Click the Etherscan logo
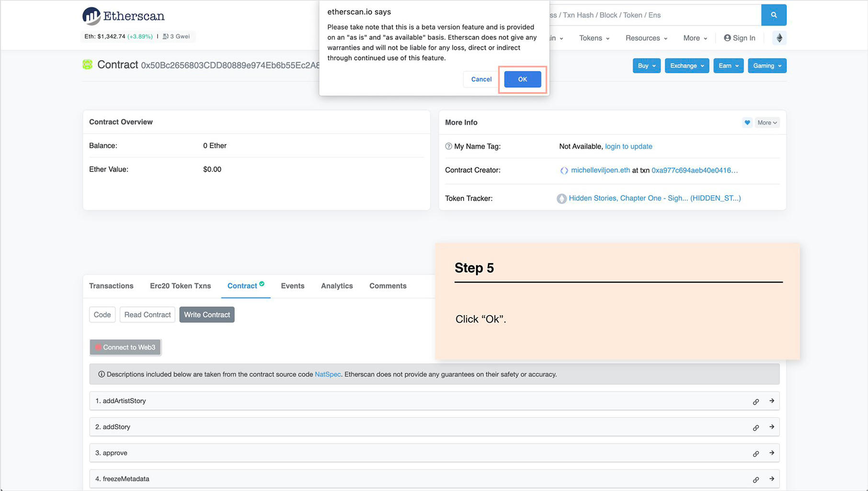This screenshot has height=491, width=868. click(123, 16)
